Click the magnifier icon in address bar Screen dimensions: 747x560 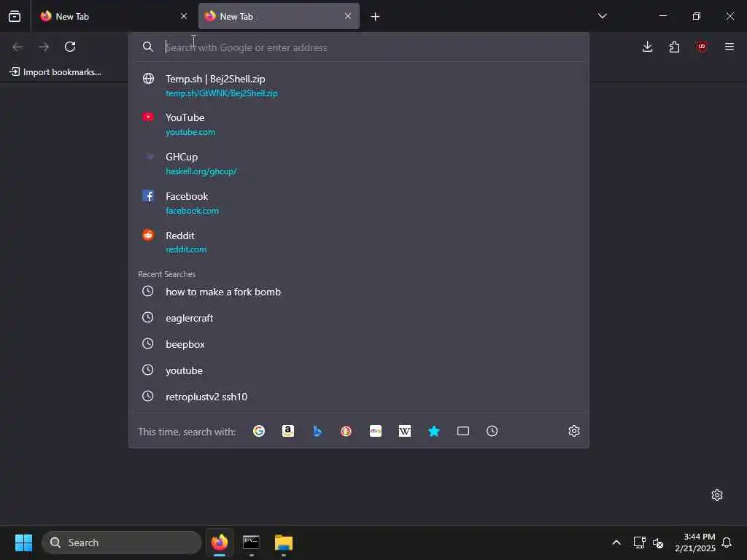tap(147, 47)
